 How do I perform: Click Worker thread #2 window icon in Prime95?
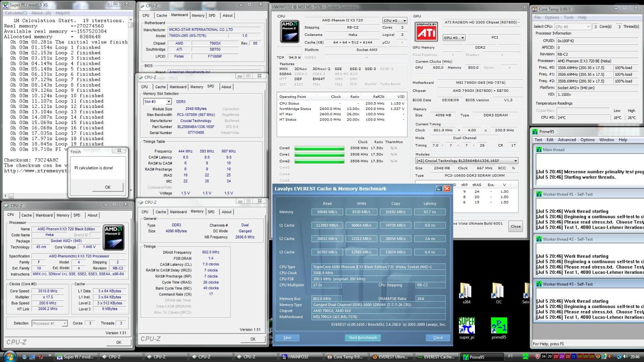pos(539,239)
